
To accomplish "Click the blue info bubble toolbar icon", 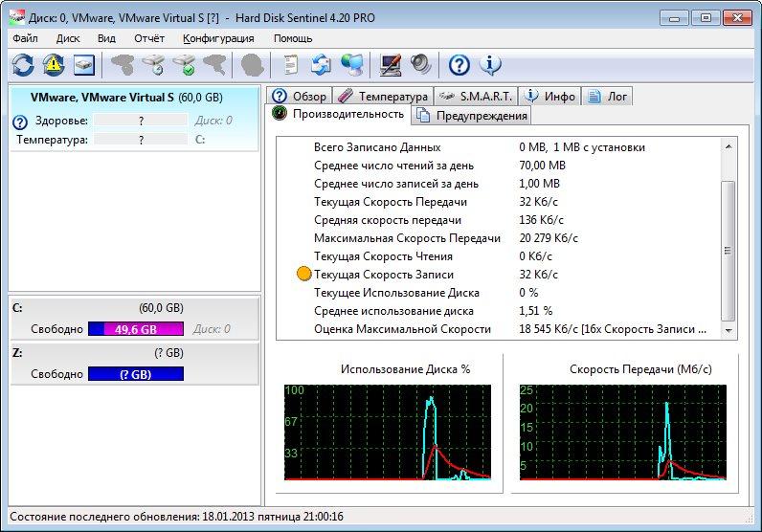I will tap(490, 65).
